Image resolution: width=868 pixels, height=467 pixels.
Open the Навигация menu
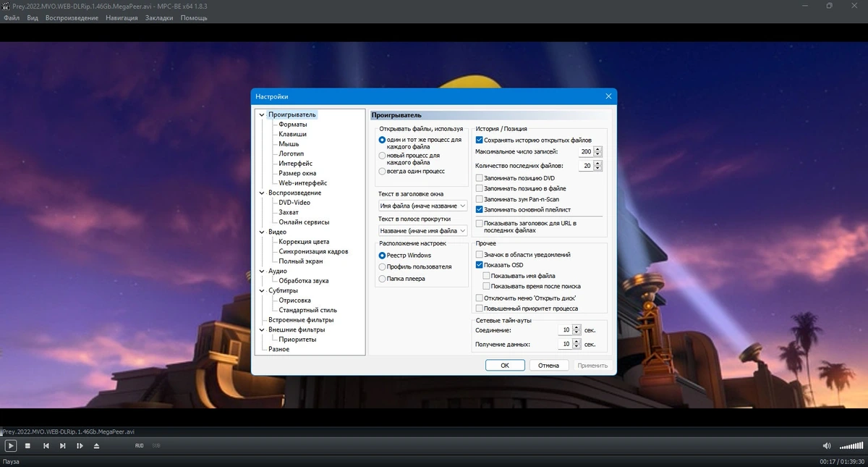pos(122,17)
